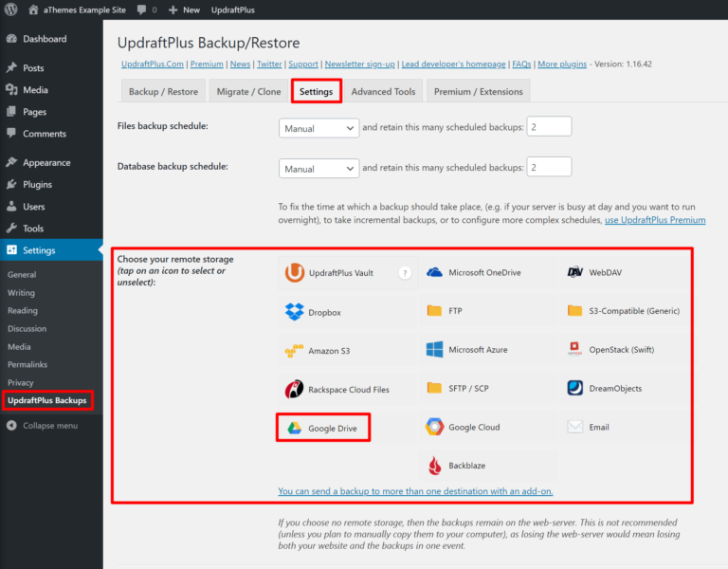Click the WordPress logo in admin bar
Viewport: 728px width, 569px height.
10,9
